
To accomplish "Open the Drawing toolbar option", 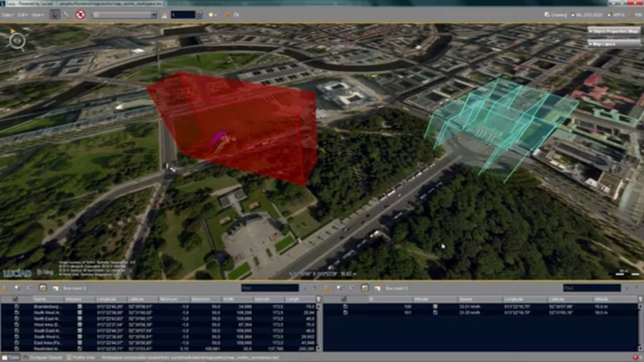I will (555, 15).
